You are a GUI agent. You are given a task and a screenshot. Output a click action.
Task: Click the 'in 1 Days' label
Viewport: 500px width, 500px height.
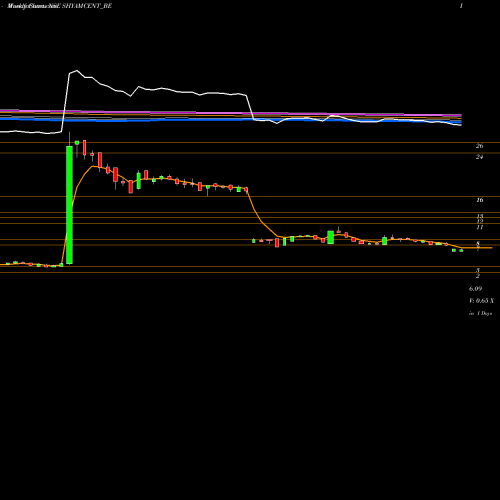tap(480, 313)
